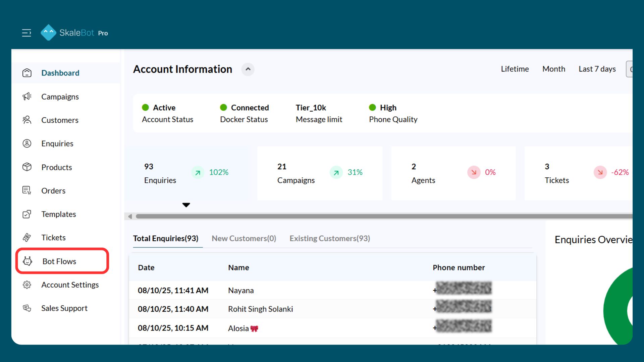Image resolution: width=644 pixels, height=362 pixels.
Task: Select the Last 7 days filter
Action: 597,69
